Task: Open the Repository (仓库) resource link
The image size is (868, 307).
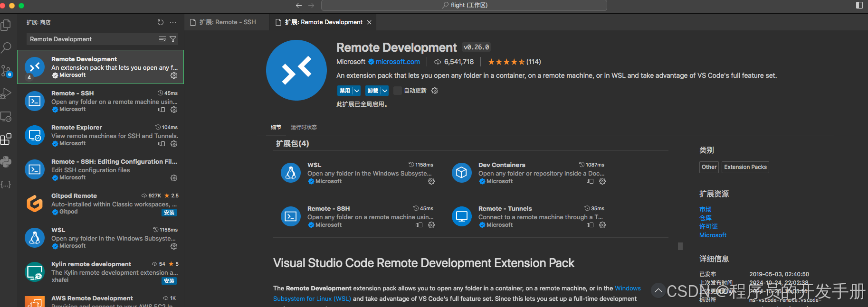Action: (x=706, y=218)
